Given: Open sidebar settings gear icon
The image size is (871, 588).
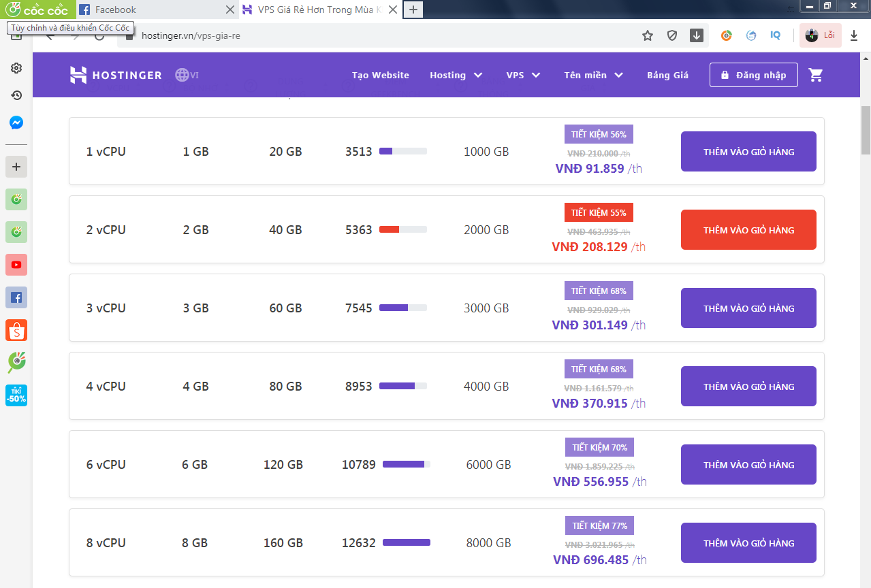Looking at the screenshot, I should [16, 68].
